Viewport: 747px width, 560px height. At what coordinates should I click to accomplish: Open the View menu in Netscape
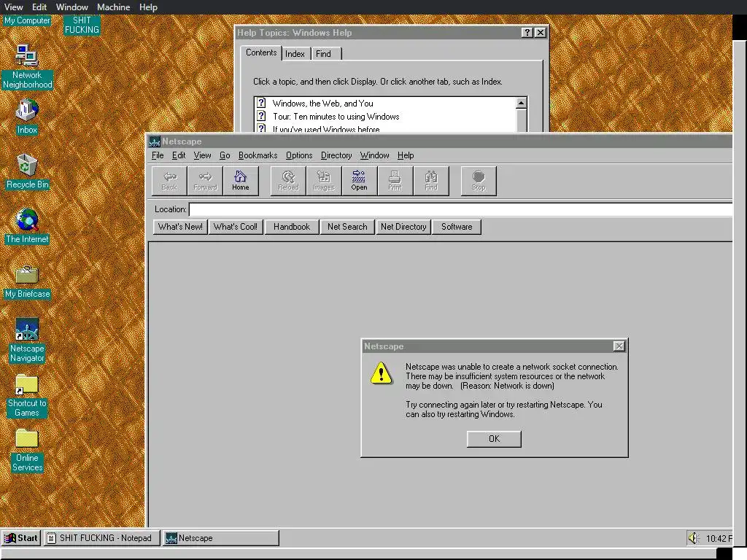[x=202, y=155]
